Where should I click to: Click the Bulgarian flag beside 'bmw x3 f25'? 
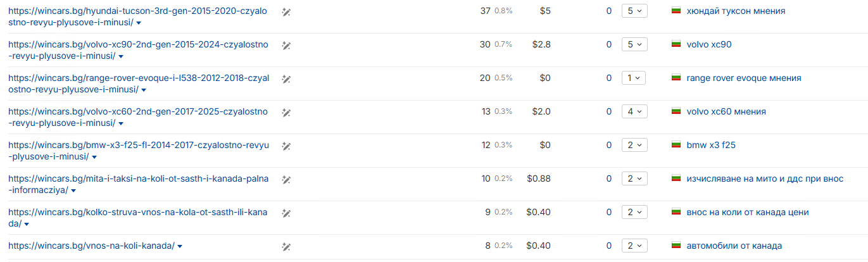[676, 146]
